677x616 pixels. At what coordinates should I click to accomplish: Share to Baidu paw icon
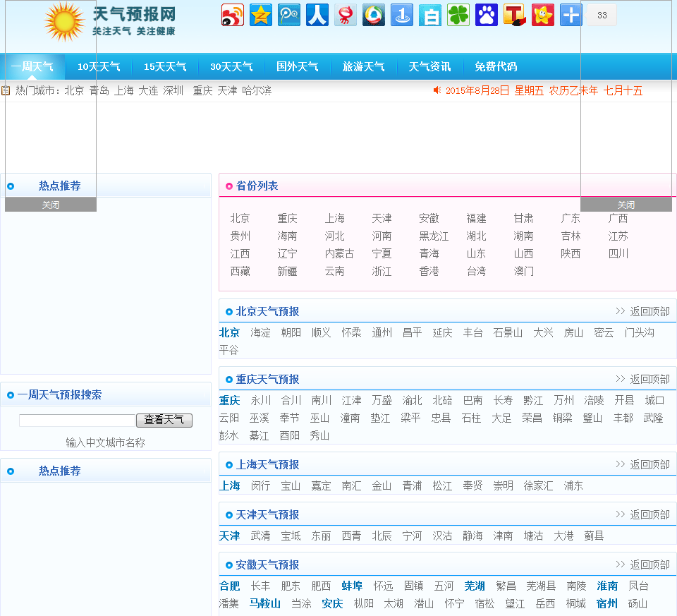[x=487, y=15]
